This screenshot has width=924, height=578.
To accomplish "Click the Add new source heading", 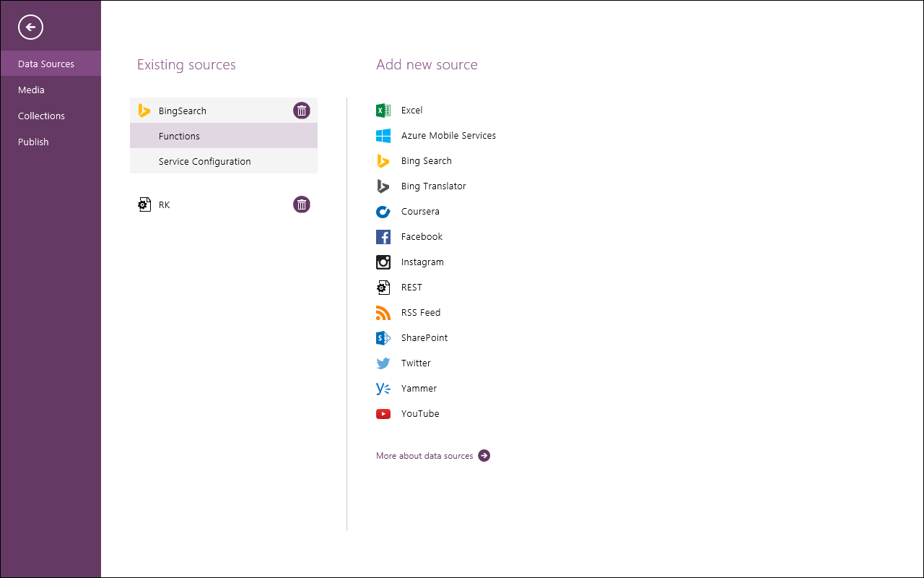I will (x=427, y=65).
